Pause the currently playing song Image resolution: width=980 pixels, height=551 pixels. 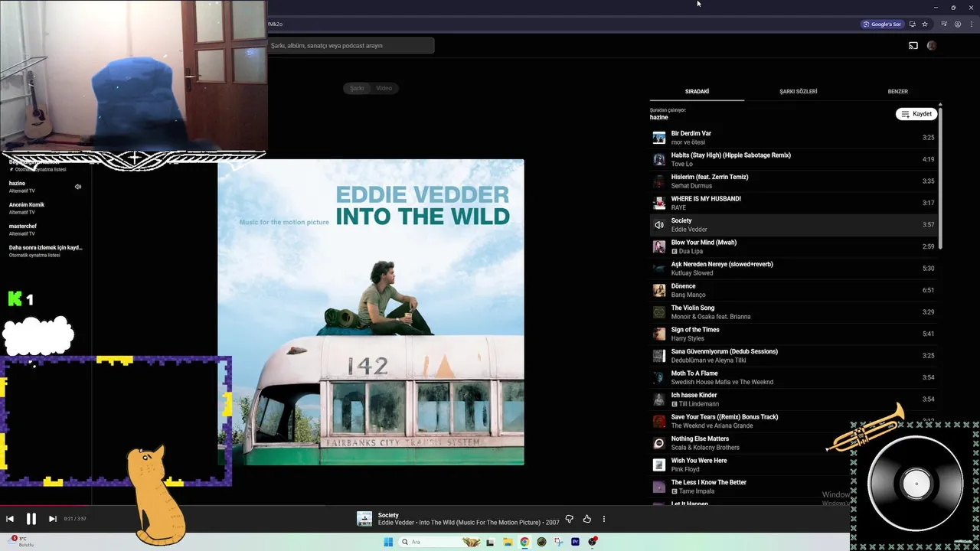(31, 519)
